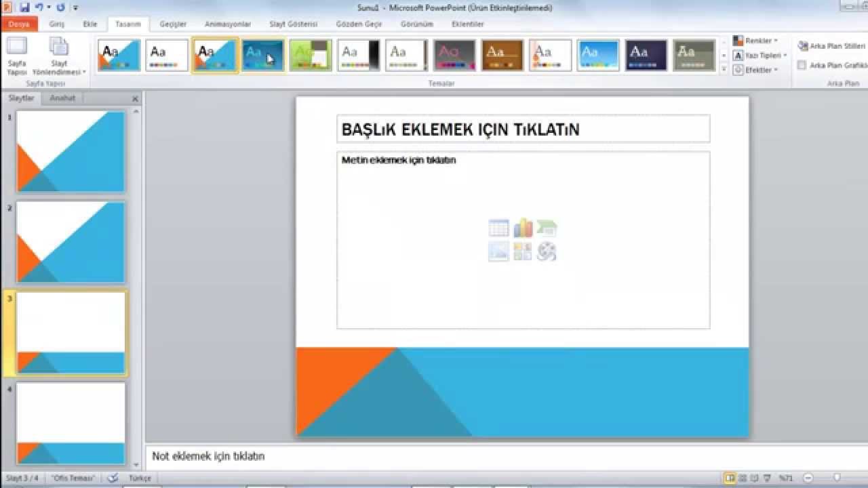
Task: Switch to the Anahat pane tab
Action: tap(62, 98)
